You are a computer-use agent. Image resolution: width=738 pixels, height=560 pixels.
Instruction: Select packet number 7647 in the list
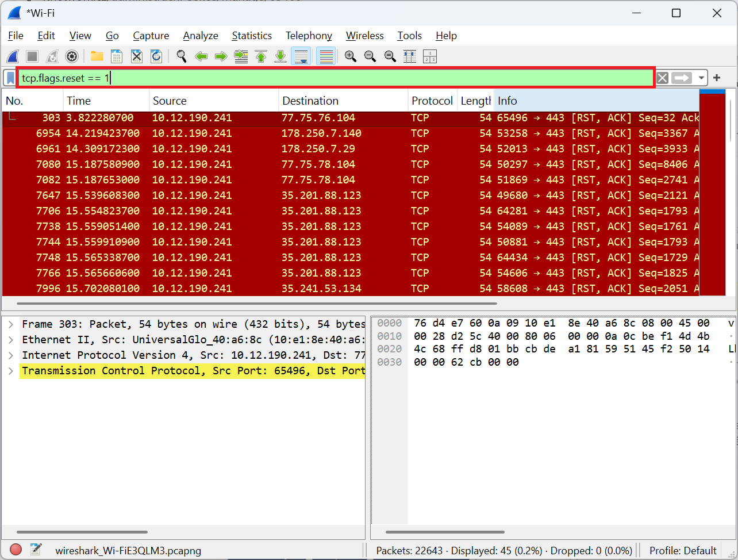[230, 195]
